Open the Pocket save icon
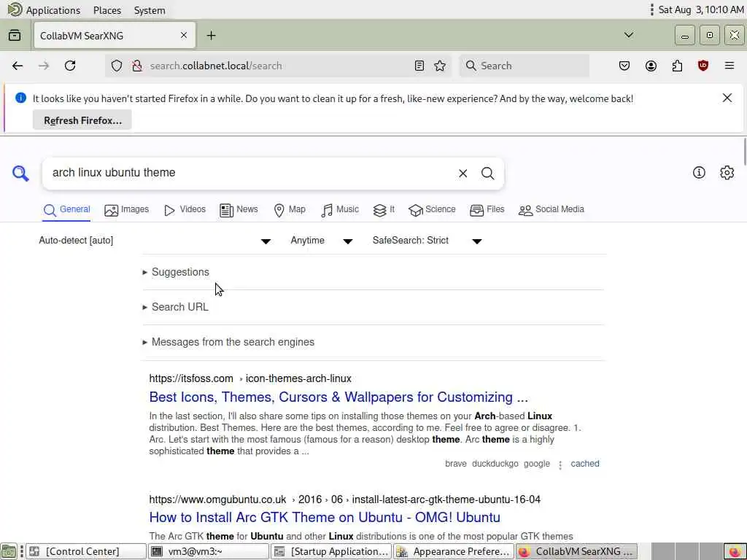Viewport: 747px width, 560px height. 624,66
